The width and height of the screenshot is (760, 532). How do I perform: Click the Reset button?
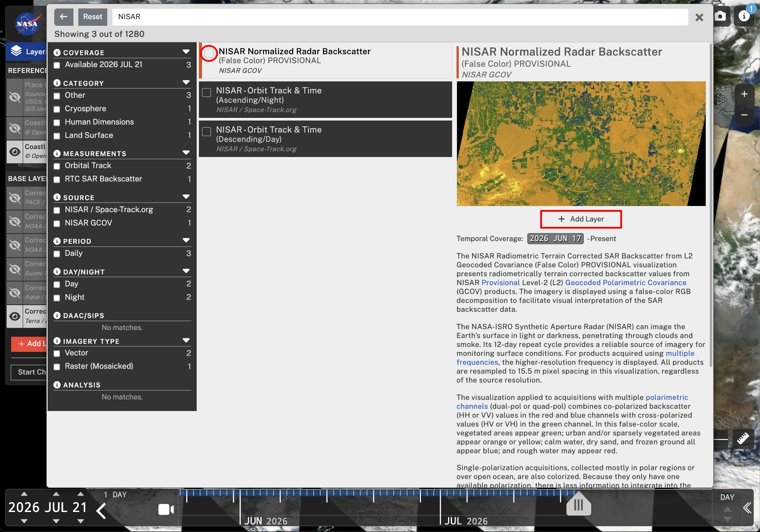pyautogui.click(x=93, y=17)
